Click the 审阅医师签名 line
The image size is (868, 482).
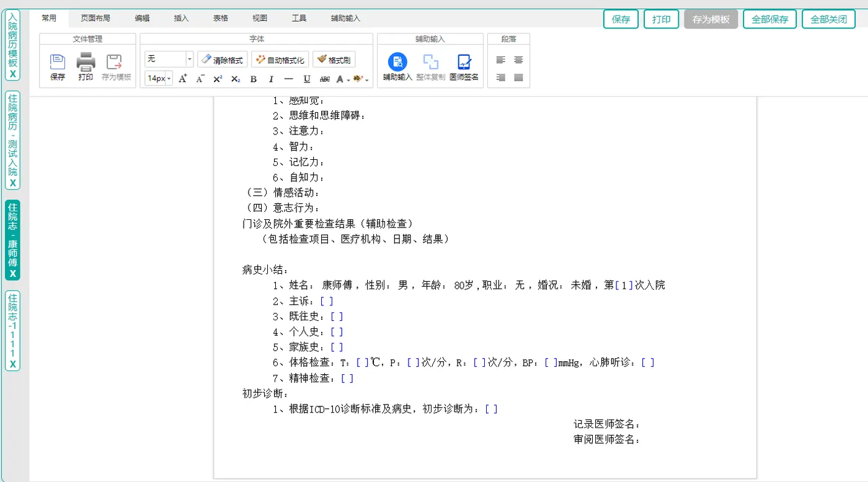coord(607,440)
